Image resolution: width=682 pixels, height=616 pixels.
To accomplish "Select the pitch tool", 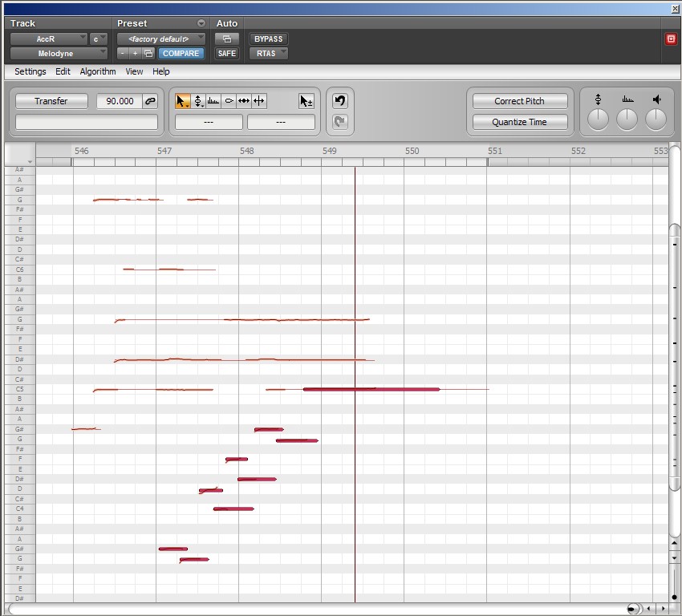I will pos(198,101).
